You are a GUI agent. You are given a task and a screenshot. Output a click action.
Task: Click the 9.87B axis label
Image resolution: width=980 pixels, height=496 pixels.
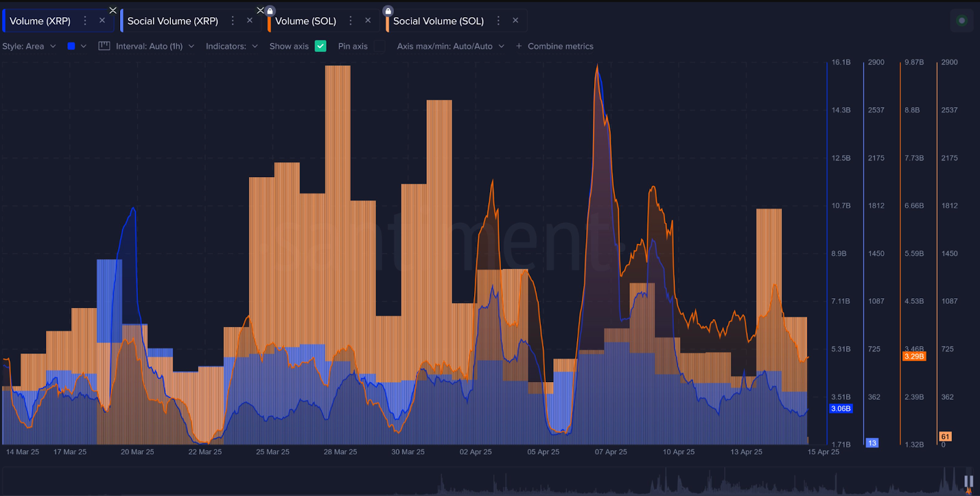[x=914, y=62]
